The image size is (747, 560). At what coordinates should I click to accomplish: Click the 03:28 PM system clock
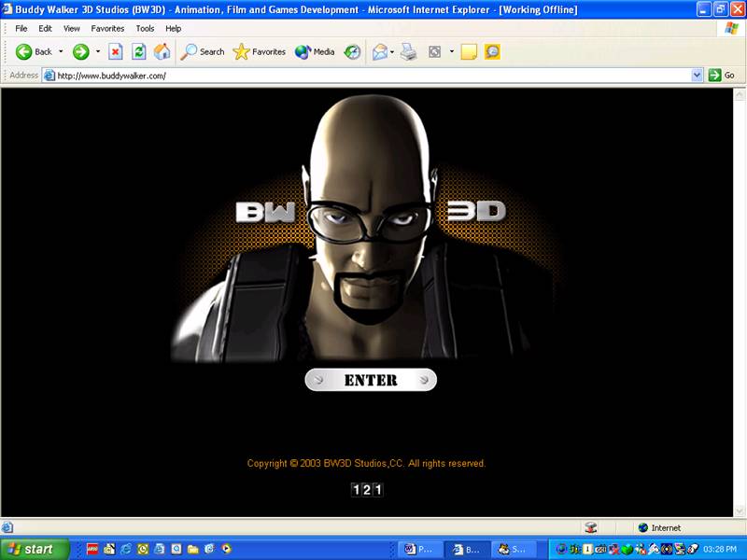(x=720, y=550)
